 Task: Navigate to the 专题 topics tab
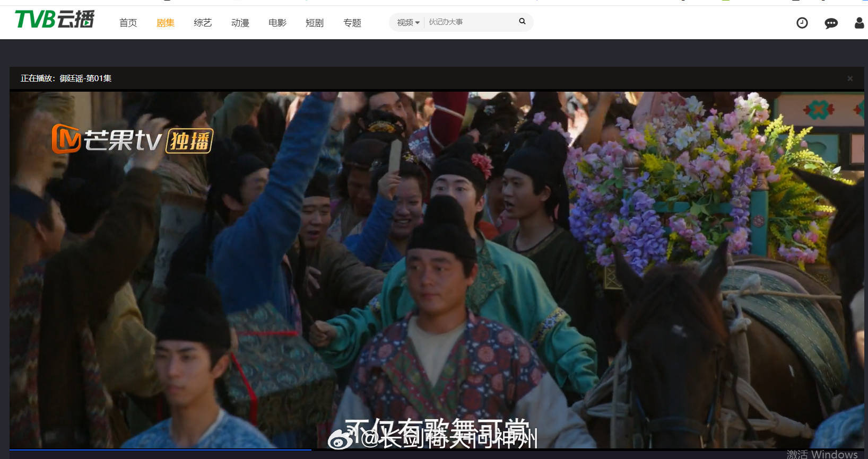(x=352, y=23)
